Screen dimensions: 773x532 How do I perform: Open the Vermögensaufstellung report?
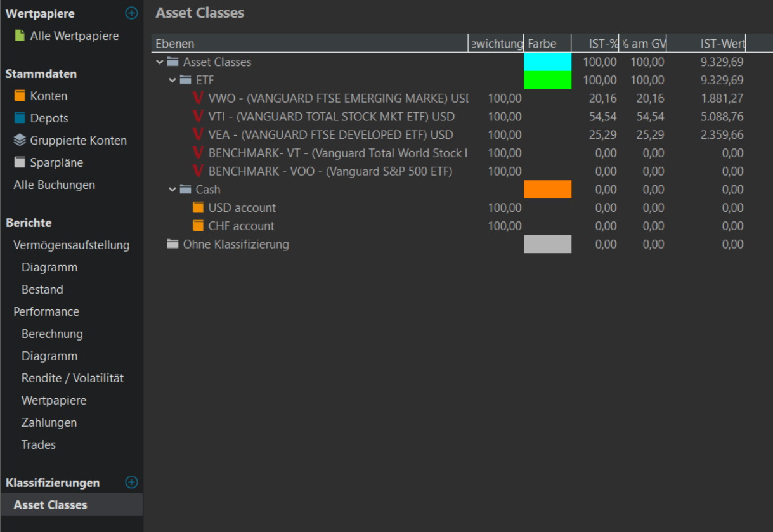72,245
